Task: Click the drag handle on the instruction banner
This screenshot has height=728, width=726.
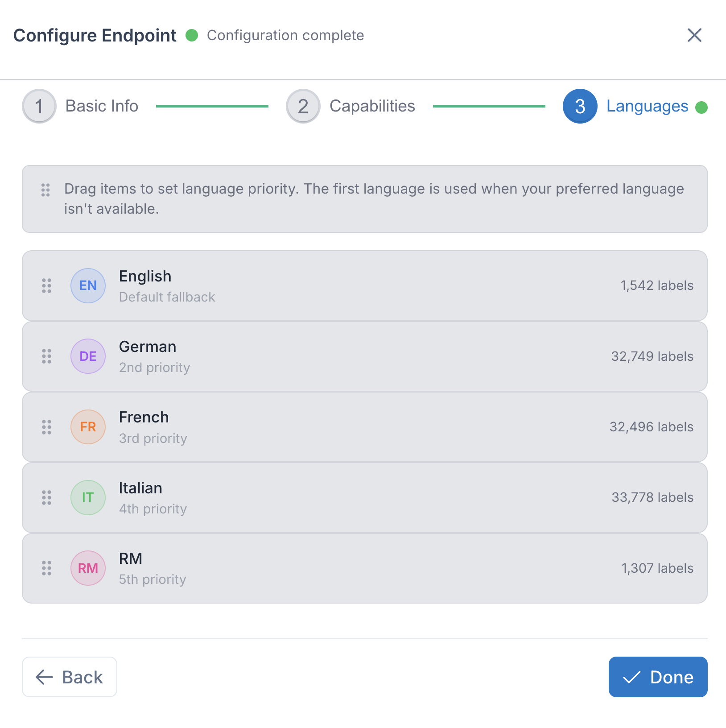Action: [45, 190]
